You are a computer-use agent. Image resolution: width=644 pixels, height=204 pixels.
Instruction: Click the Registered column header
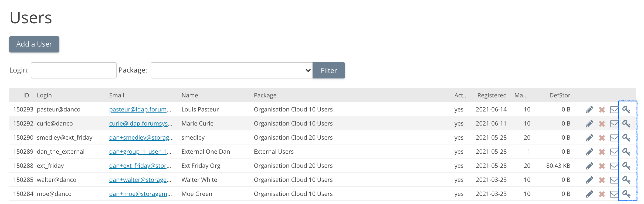tap(492, 95)
